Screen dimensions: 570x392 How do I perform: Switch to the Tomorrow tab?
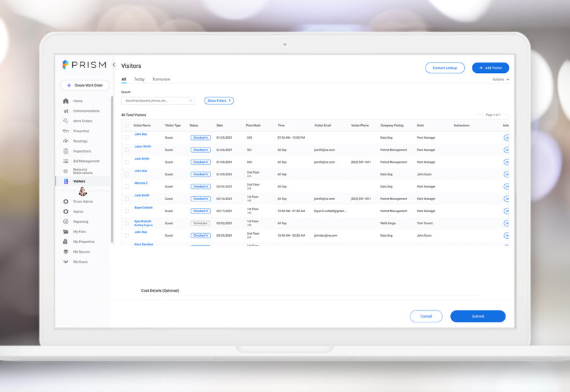click(161, 79)
